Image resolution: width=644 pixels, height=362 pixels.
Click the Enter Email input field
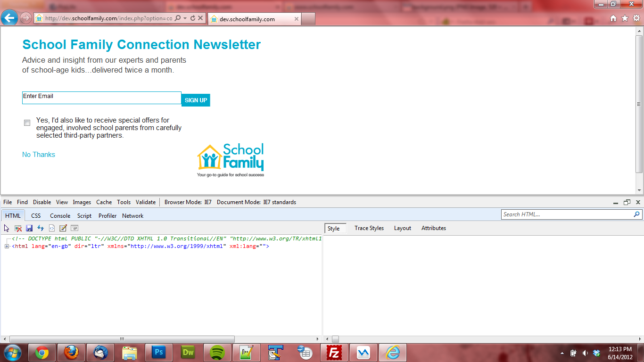pos(101,98)
